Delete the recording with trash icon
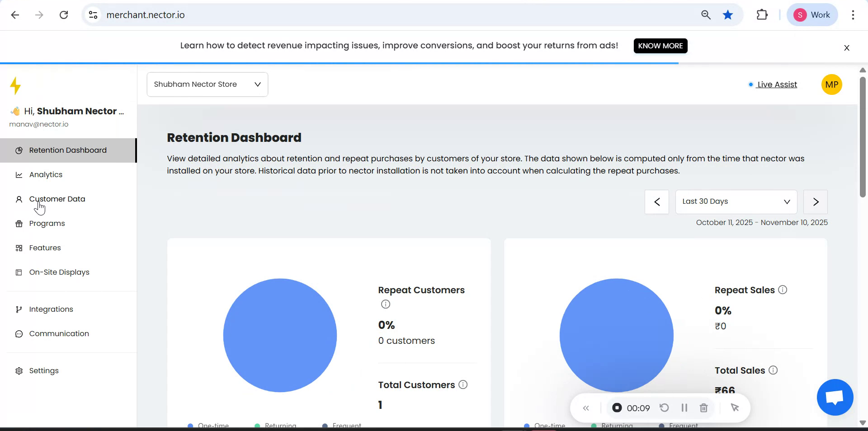This screenshot has height=431, width=868. point(703,408)
